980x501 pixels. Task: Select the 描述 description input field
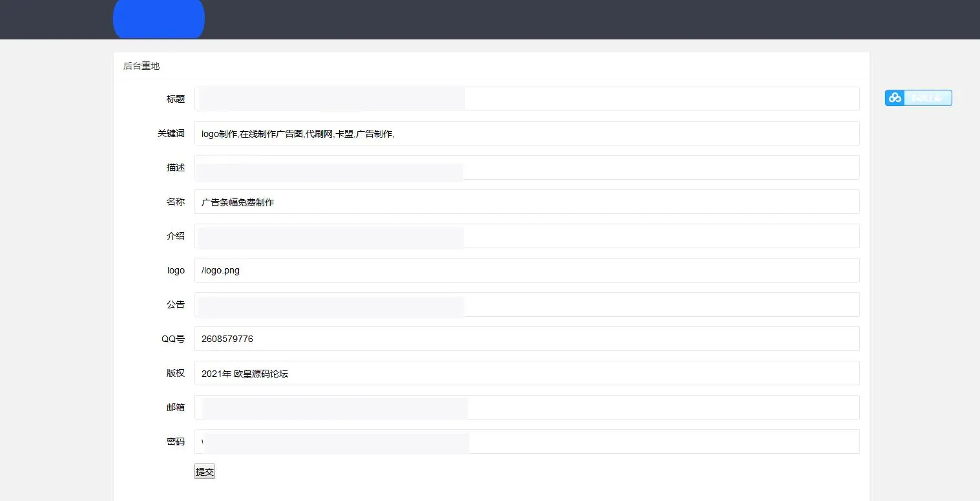tap(526, 167)
